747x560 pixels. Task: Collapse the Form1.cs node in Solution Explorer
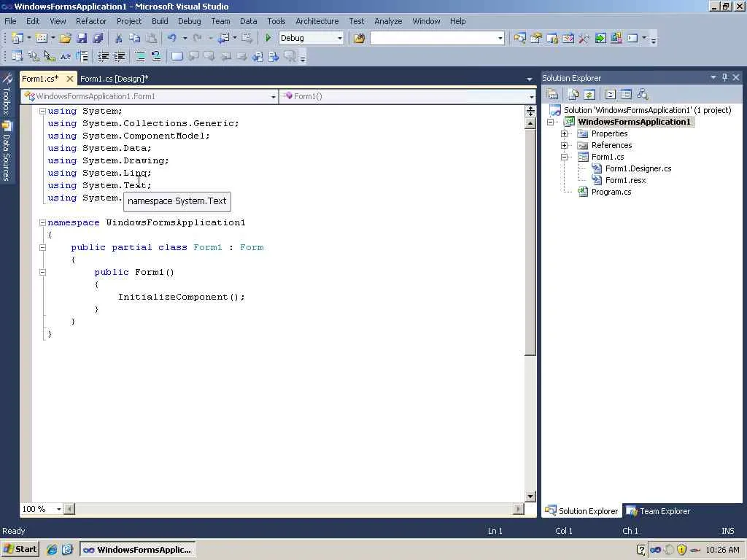[x=564, y=157]
